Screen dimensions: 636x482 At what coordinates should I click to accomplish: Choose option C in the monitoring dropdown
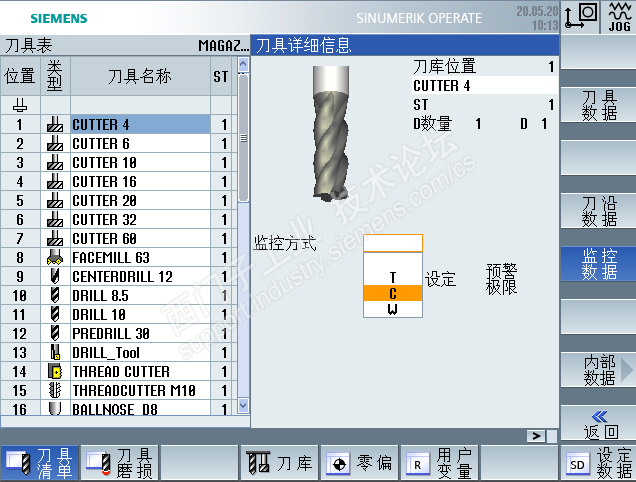tap(393, 293)
